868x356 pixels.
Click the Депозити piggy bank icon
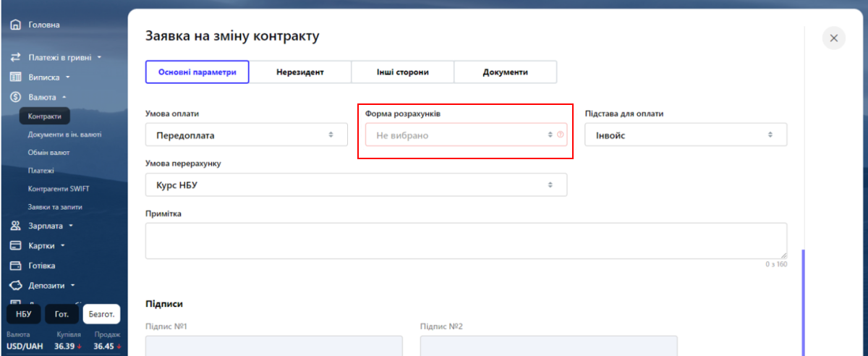click(x=15, y=286)
